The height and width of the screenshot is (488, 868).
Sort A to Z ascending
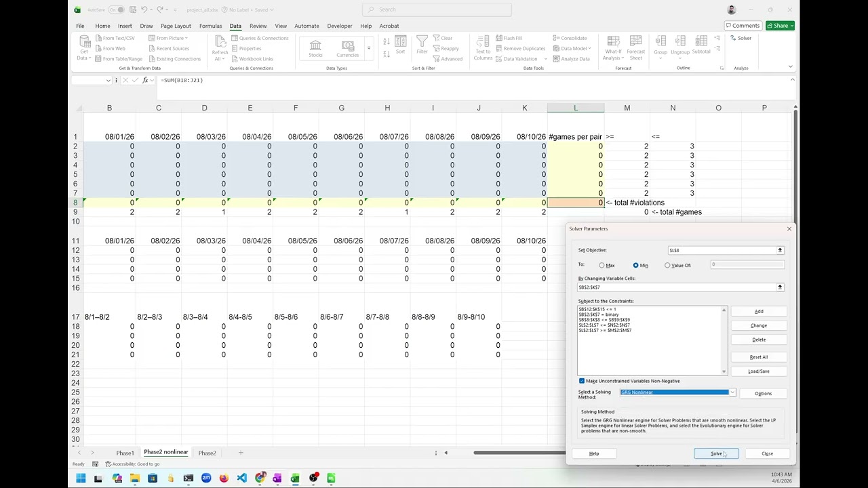(x=387, y=41)
